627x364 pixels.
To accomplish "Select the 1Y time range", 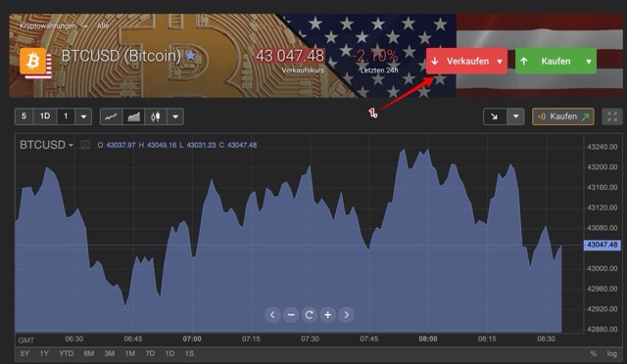I will pyautogui.click(x=44, y=353).
